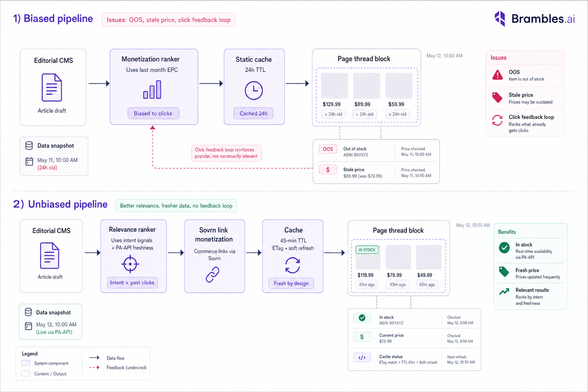Click the Content / Output legend swatch
Image resolution: width=588 pixels, height=392 pixels.
(x=26, y=374)
